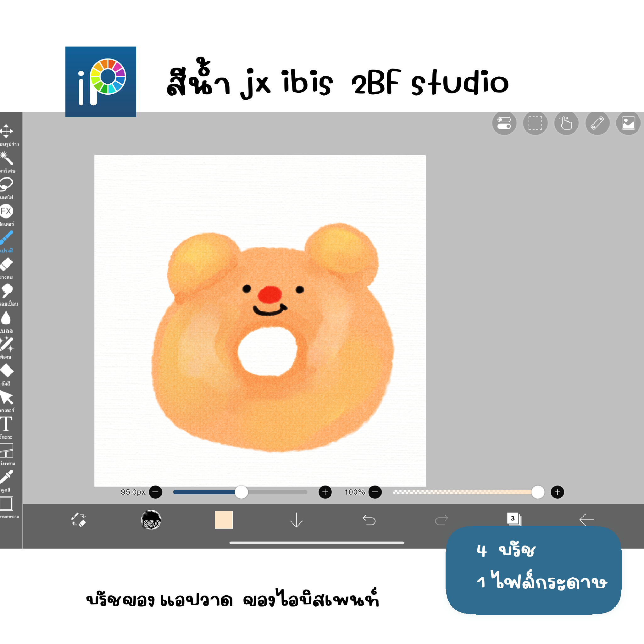Screen dimensions: 644x644
Task: Click the undo arrow button
Action: click(x=369, y=520)
